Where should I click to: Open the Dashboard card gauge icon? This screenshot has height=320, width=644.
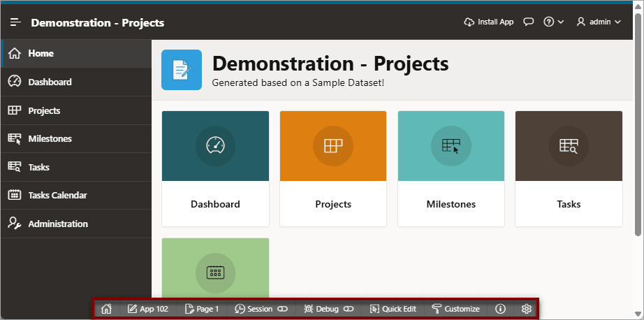click(215, 146)
